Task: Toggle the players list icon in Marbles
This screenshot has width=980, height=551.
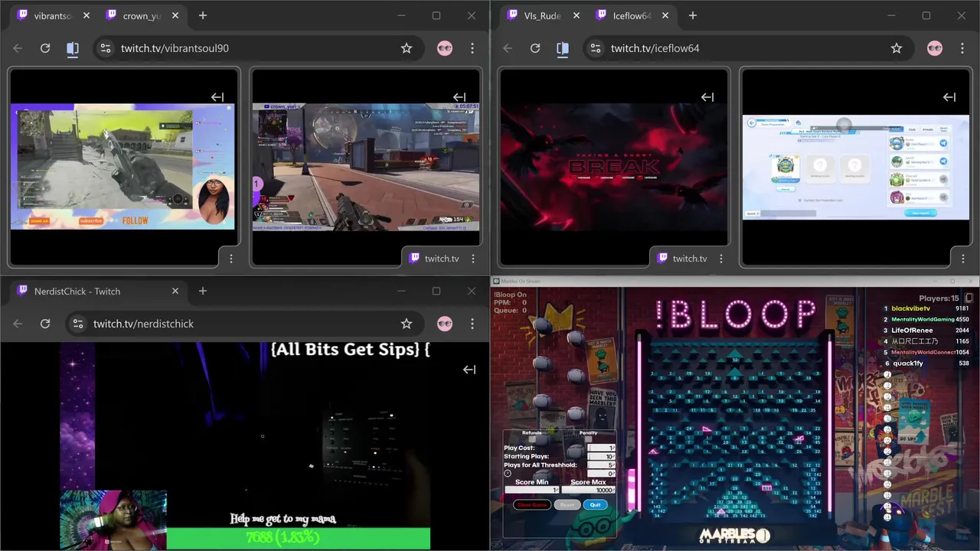Action: [x=969, y=298]
